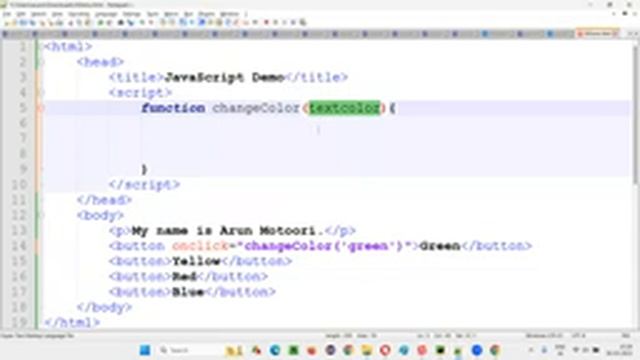640x360 pixels.
Task: Click the Undo toolbar icon
Action: tap(100, 23)
